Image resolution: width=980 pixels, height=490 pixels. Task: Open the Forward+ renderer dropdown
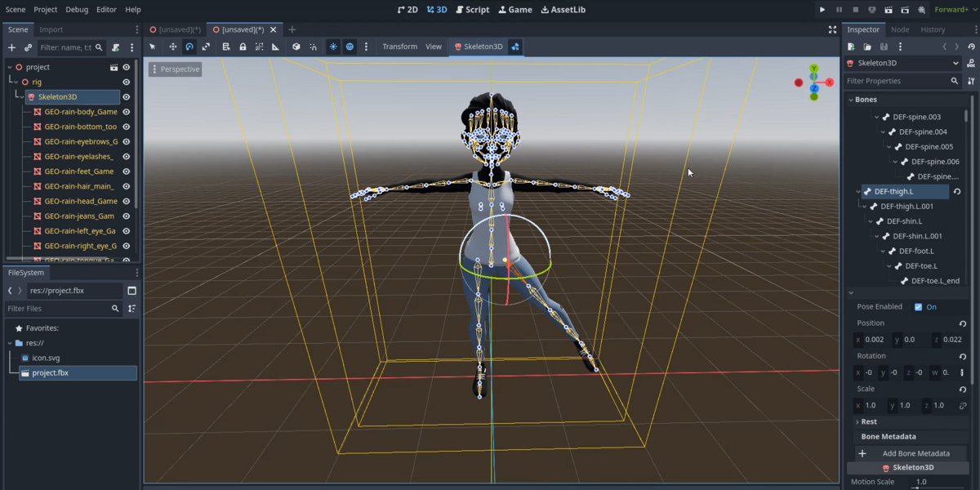point(955,10)
